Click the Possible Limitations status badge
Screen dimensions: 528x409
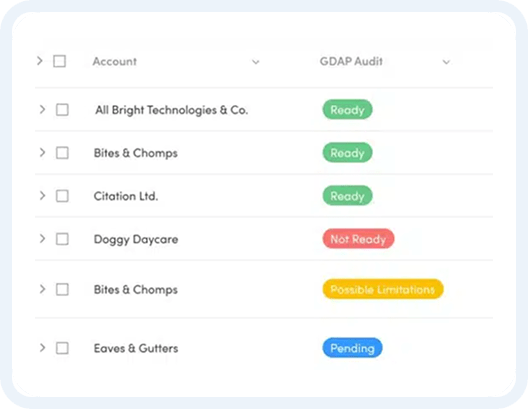click(x=383, y=289)
